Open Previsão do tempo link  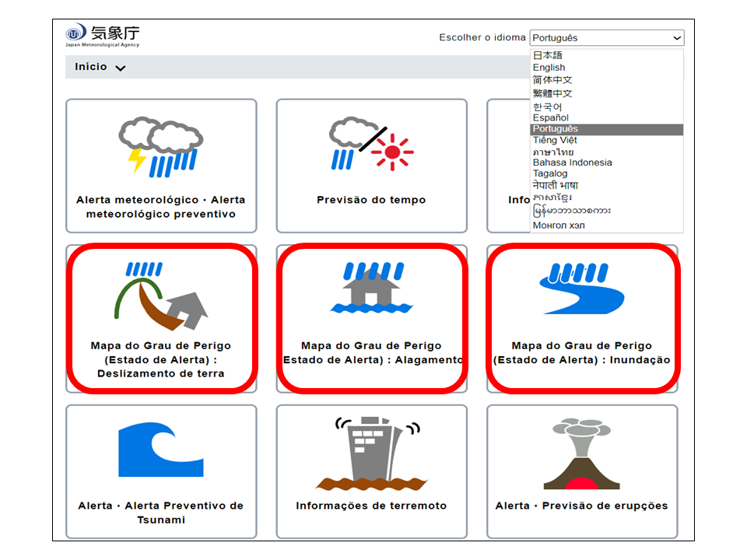(x=371, y=200)
